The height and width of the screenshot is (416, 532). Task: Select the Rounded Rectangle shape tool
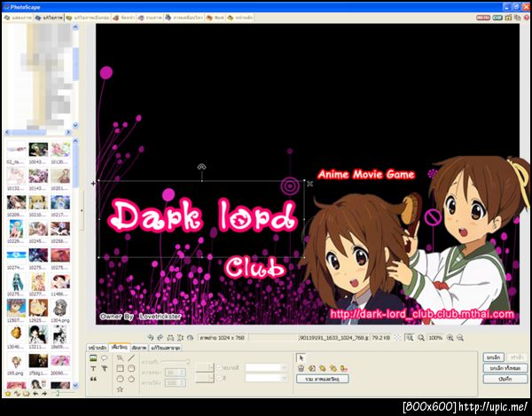point(131,368)
